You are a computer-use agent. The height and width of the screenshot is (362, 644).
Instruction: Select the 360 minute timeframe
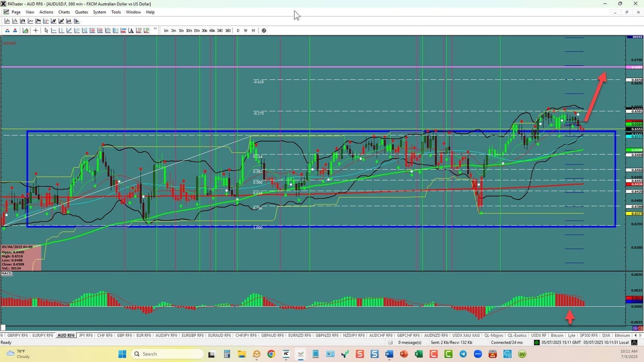click(x=228, y=30)
